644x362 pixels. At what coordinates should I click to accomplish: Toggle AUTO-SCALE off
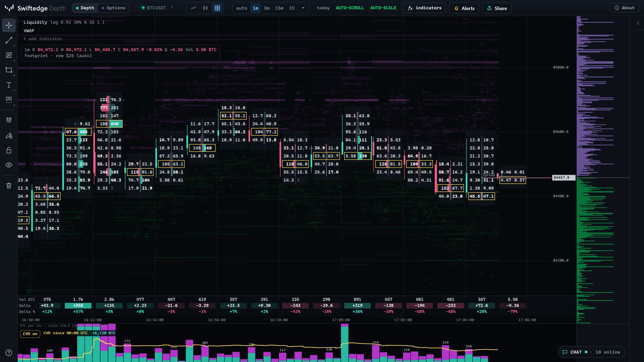pyautogui.click(x=383, y=8)
